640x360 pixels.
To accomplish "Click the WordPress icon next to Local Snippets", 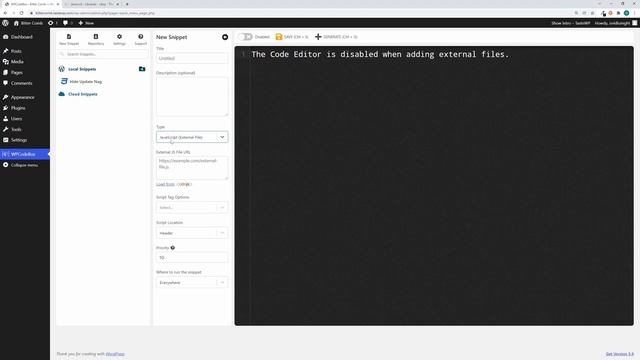I will point(62,69).
